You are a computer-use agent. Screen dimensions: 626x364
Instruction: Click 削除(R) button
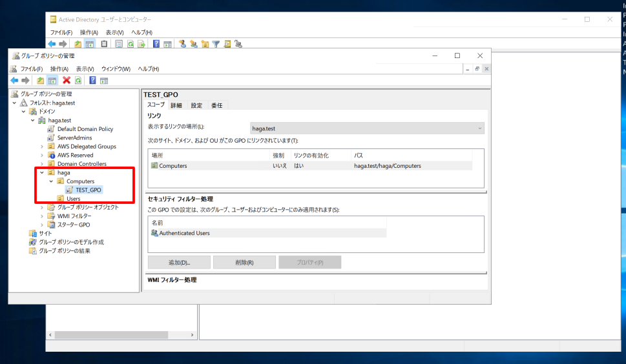[x=244, y=262]
